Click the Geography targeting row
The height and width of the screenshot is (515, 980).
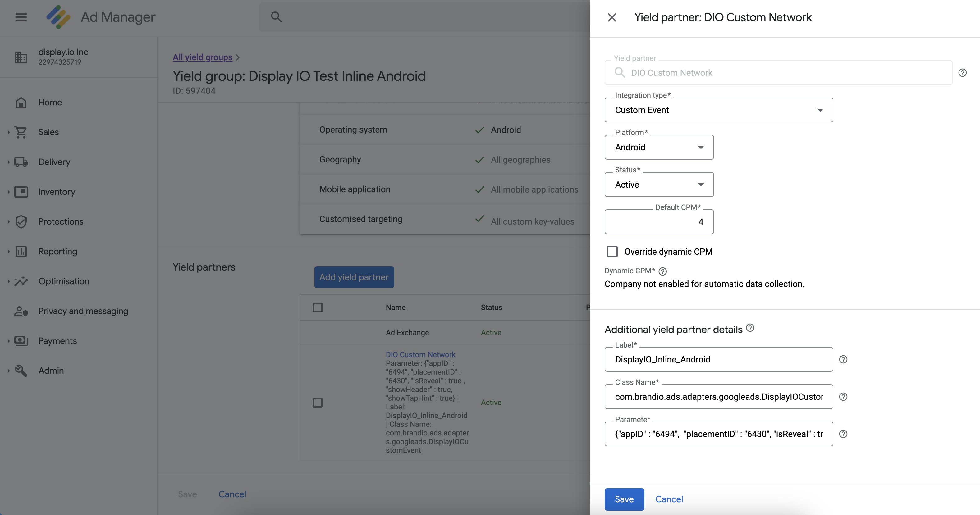coord(444,159)
